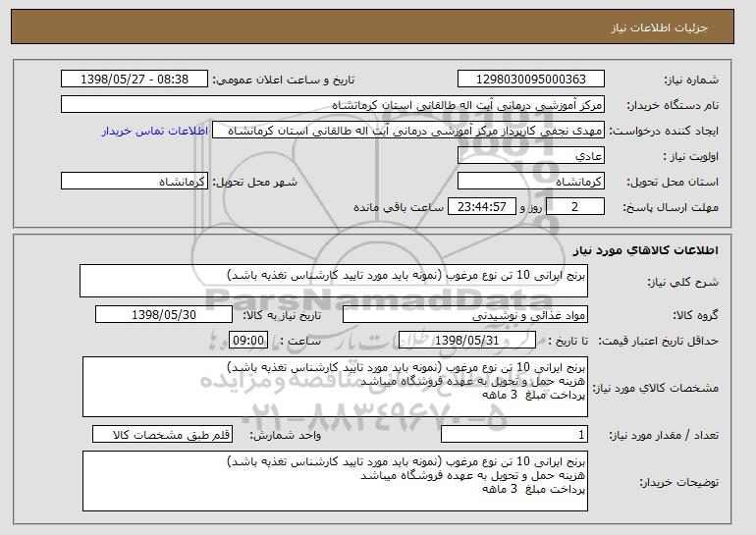Click the واحد شمارش field قلم طبق مشخصات کالا
This screenshot has height=535, width=756.
(162, 435)
